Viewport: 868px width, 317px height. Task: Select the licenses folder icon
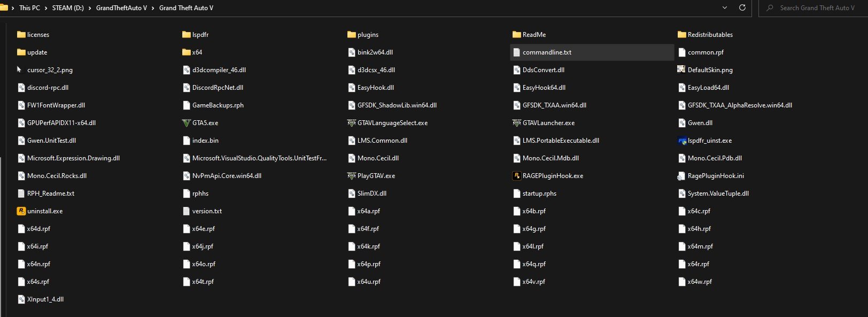(21, 35)
